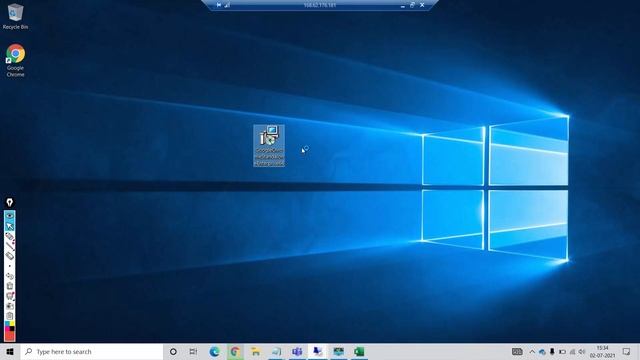Open the Windows Start menu

10,351
